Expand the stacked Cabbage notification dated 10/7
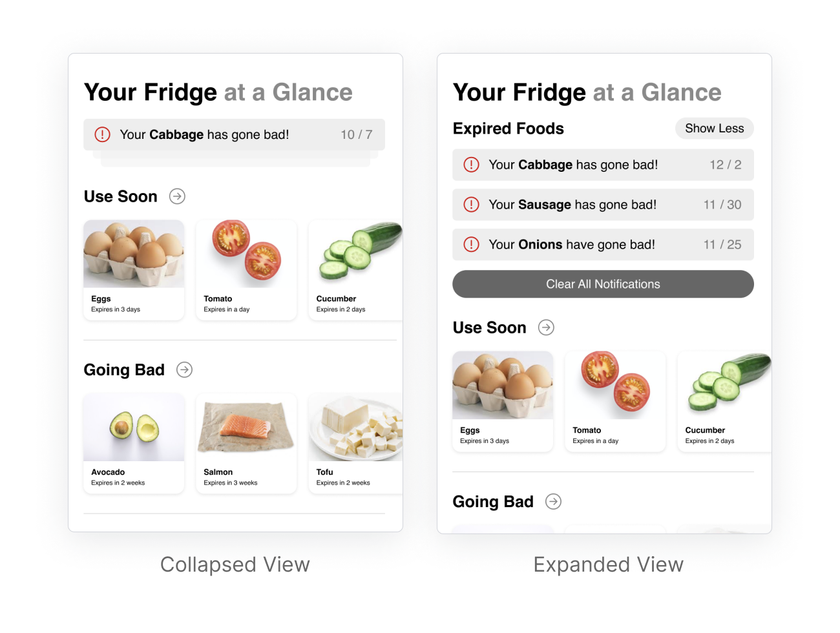The width and height of the screenshot is (840, 633). tap(234, 134)
